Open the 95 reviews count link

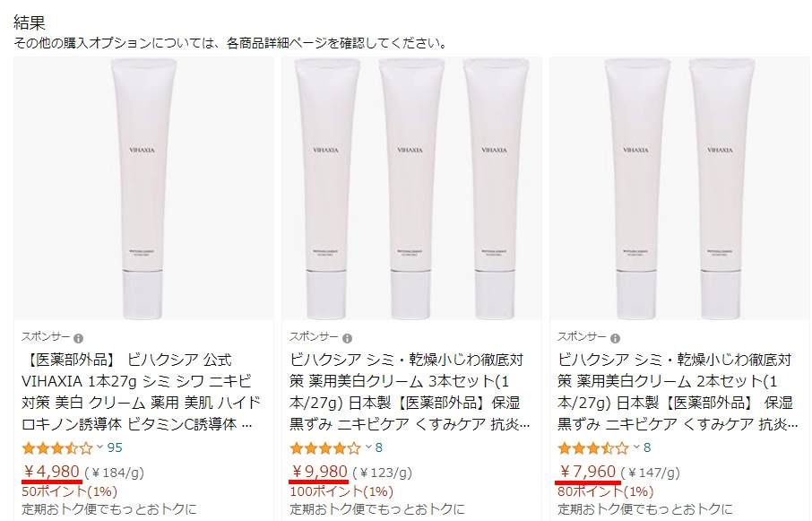115,447
